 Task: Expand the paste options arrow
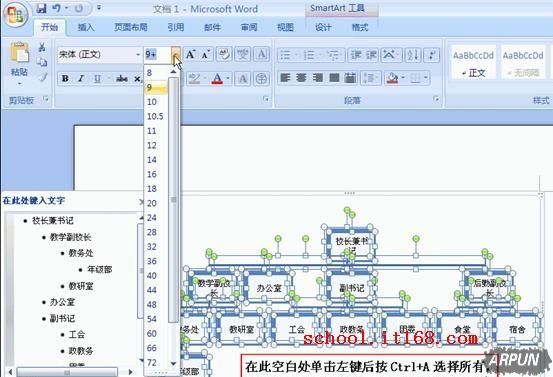19,84
